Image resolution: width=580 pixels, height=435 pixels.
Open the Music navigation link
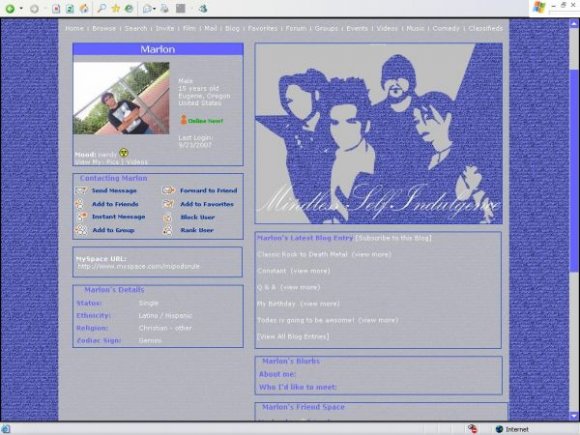[x=415, y=28]
